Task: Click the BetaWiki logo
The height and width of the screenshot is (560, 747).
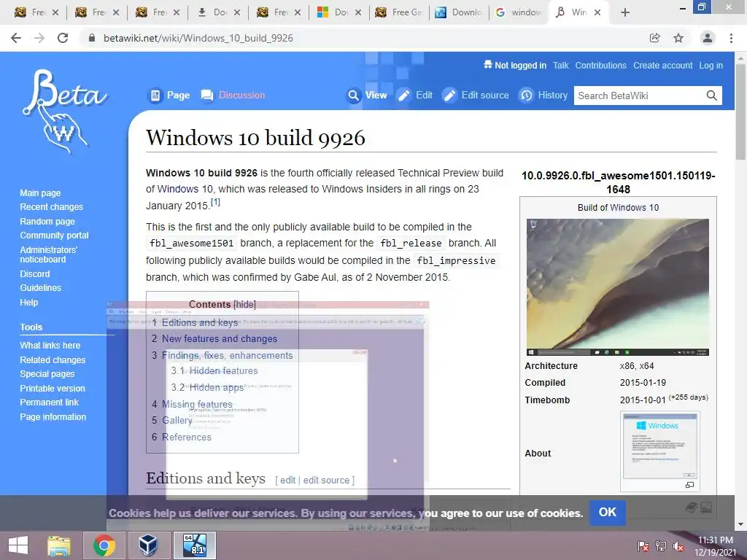Action: pos(65,112)
